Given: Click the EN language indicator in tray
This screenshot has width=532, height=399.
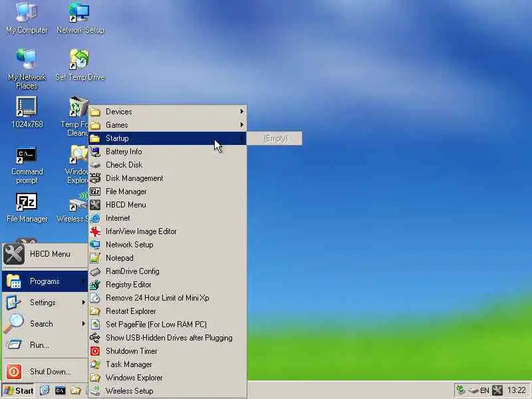Looking at the screenshot, I should tap(485, 390).
